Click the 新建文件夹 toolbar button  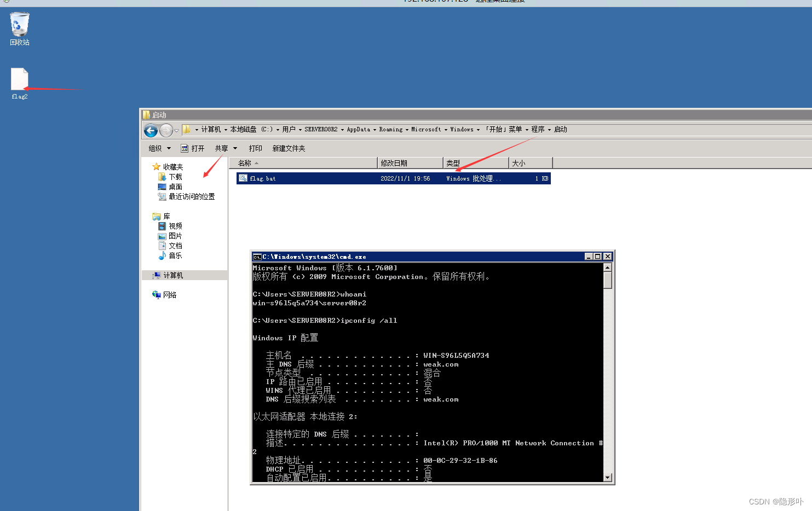click(289, 148)
